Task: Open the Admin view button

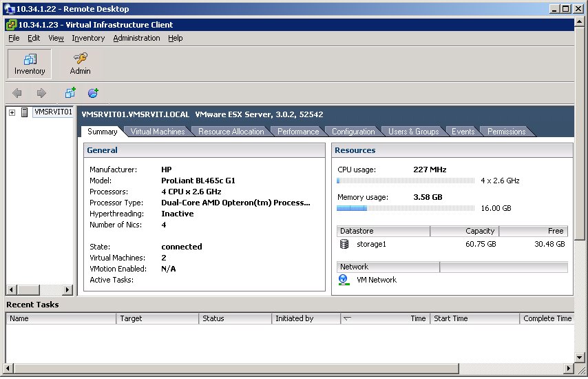Action: tap(80, 64)
